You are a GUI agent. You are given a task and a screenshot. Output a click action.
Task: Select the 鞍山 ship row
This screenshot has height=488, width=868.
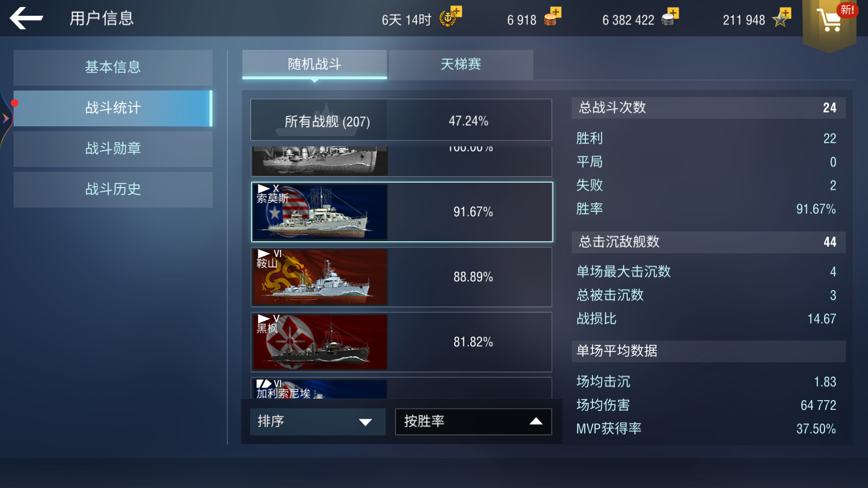tap(401, 277)
